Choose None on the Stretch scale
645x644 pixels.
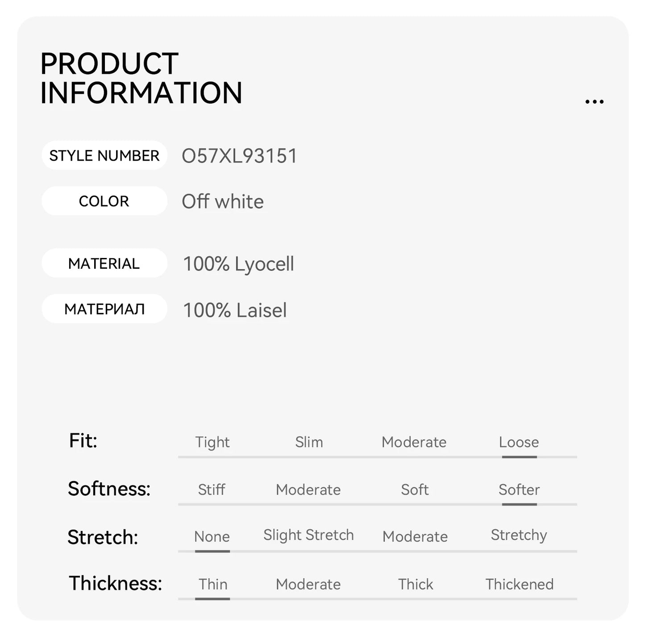(212, 536)
